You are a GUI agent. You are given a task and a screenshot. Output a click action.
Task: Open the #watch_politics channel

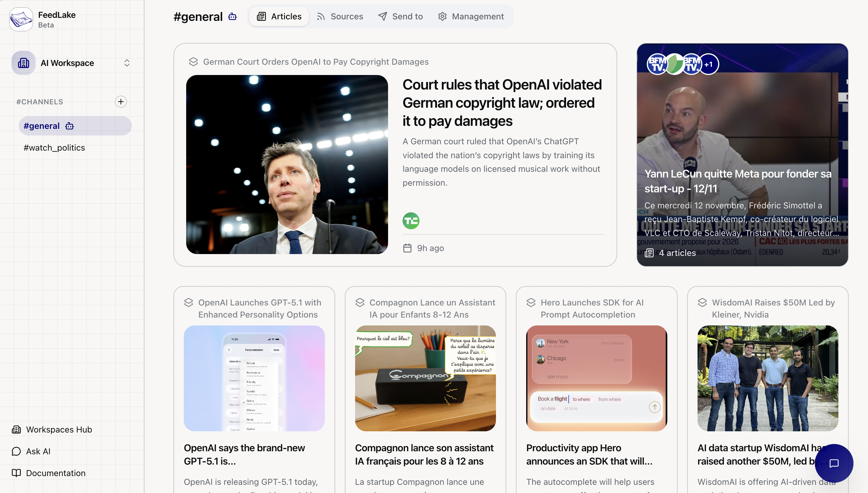54,148
